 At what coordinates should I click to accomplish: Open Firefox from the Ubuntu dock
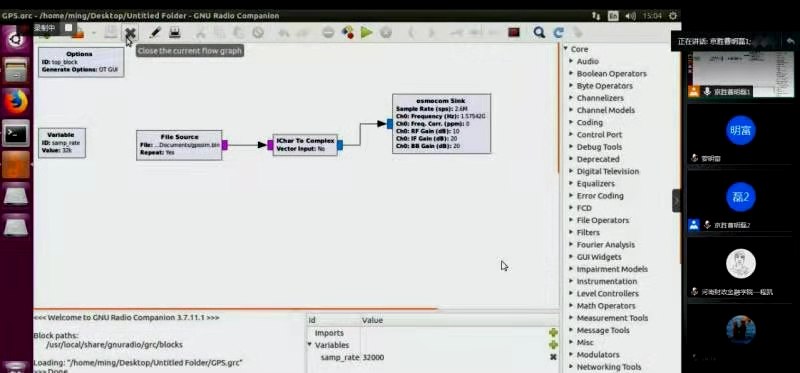click(16, 102)
